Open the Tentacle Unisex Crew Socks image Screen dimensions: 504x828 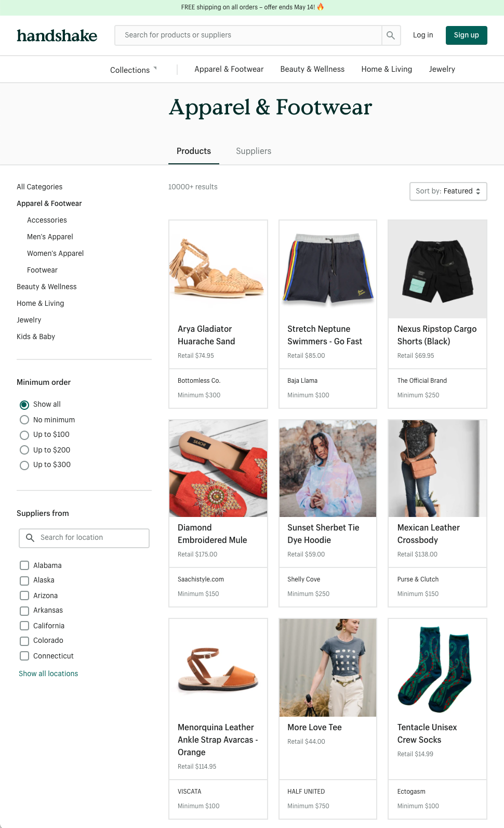(x=437, y=668)
